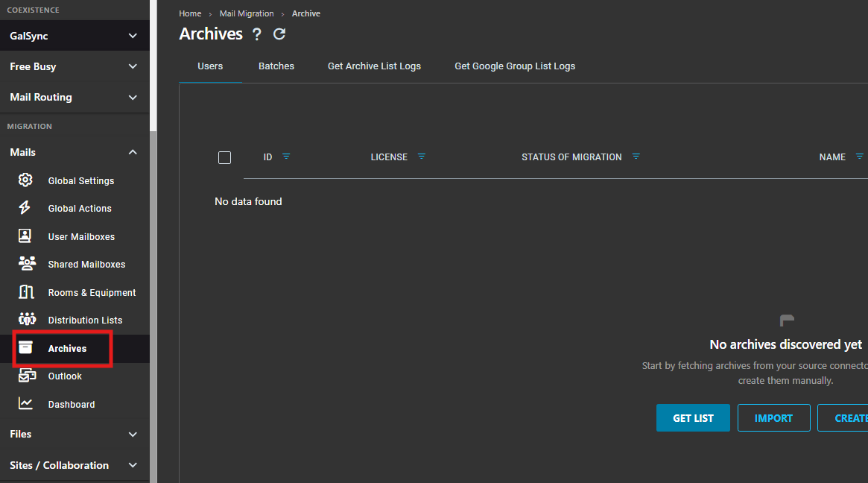The image size is (868, 483).
Task: Click the Distribution Lists people icon
Action: click(x=27, y=319)
